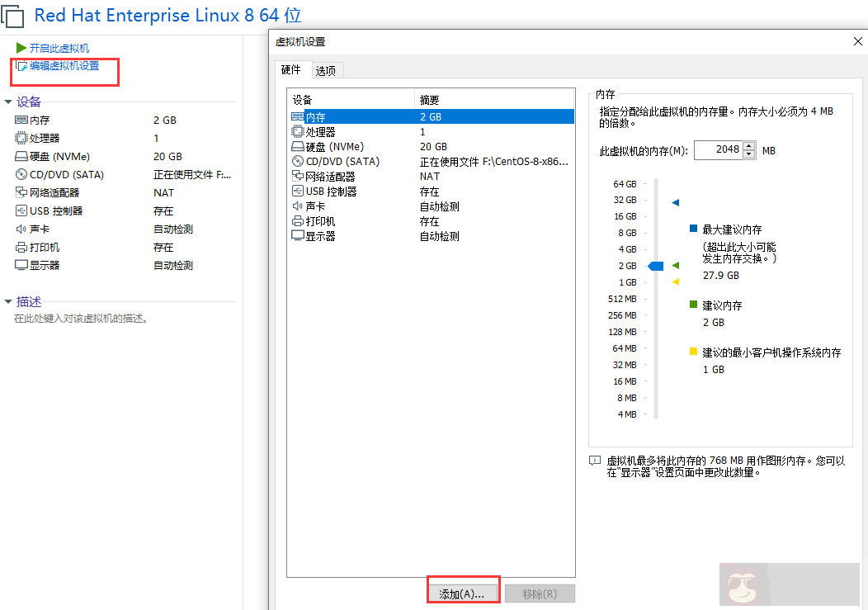Image resolution: width=868 pixels, height=610 pixels.
Task: Select the 处理器 processor icon in the device list
Action: tap(298, 132)
